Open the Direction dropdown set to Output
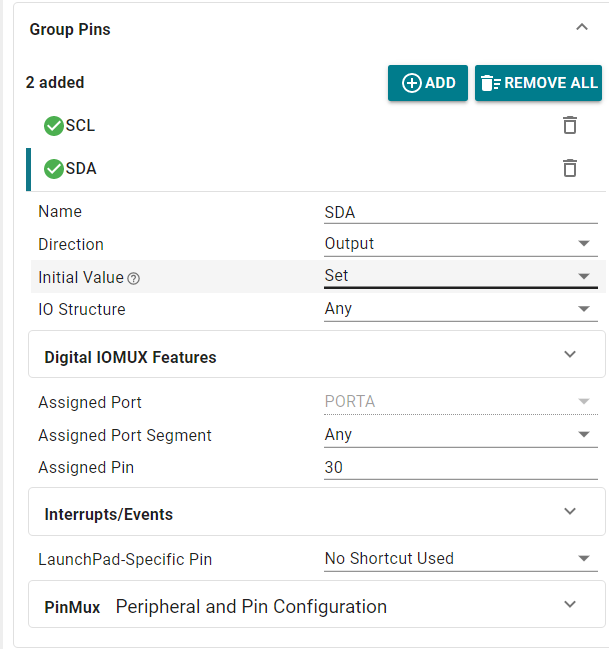 (461, 244)
